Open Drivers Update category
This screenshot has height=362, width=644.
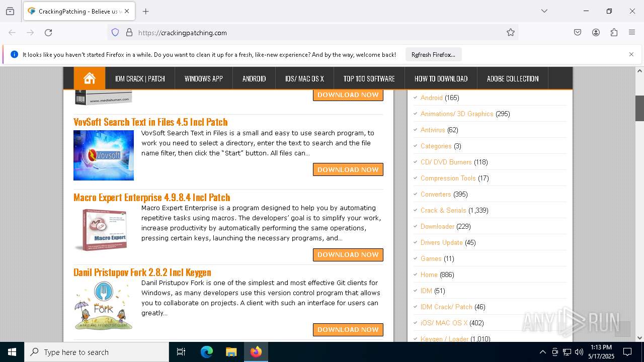click(442, 242)
